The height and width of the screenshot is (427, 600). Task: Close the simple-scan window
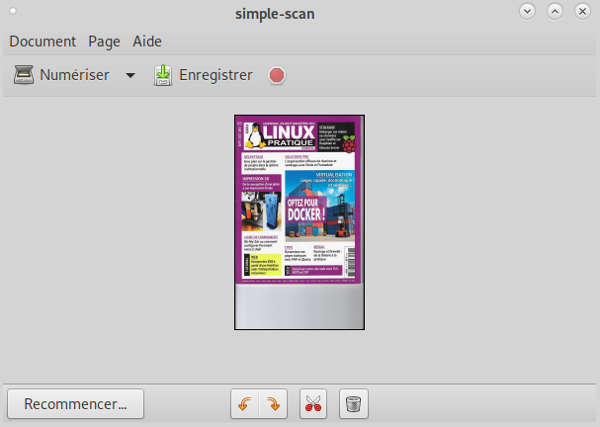click(582, 11)
